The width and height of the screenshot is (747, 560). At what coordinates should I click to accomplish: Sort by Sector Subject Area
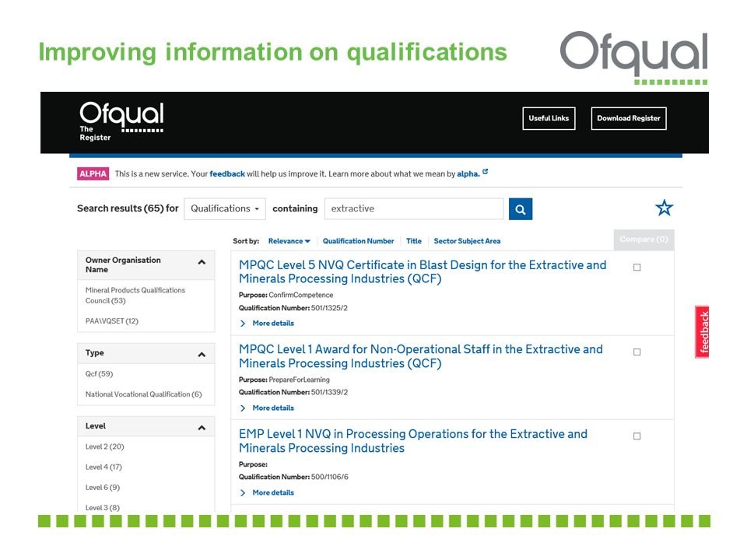tap(467, 241)
